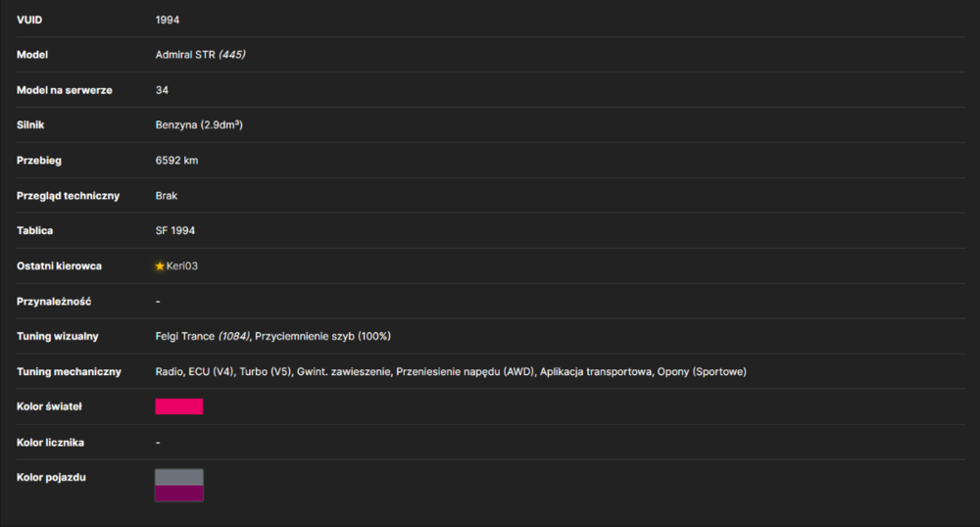Screen dimensions: 980x527
Task: Select technical inspection value Brak
Action: pyautogui.click(x=167, y=196)
